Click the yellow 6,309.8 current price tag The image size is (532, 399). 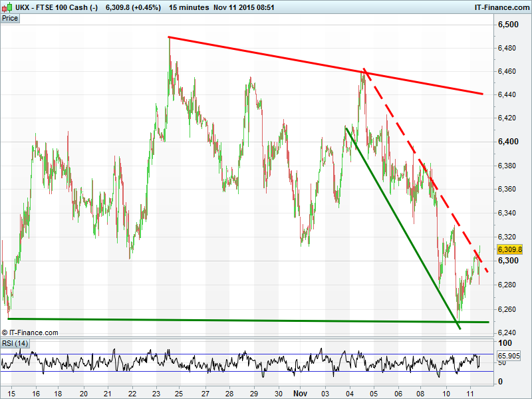[x=510, y=249]
